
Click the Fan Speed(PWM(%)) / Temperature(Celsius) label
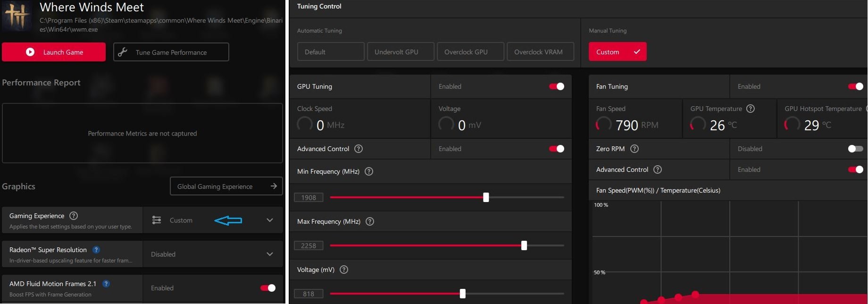[x=658, y=190]
